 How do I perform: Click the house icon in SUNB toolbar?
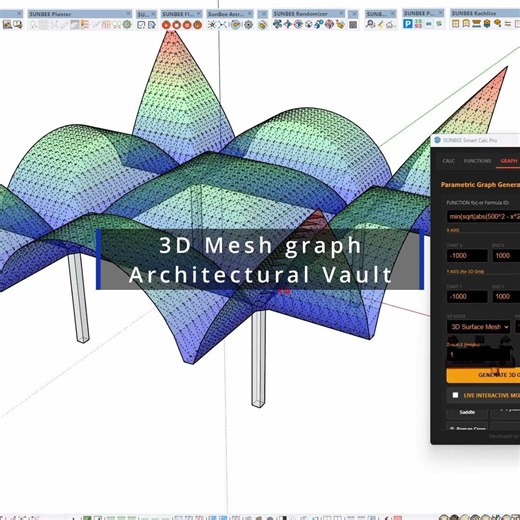tap(391, 24)
